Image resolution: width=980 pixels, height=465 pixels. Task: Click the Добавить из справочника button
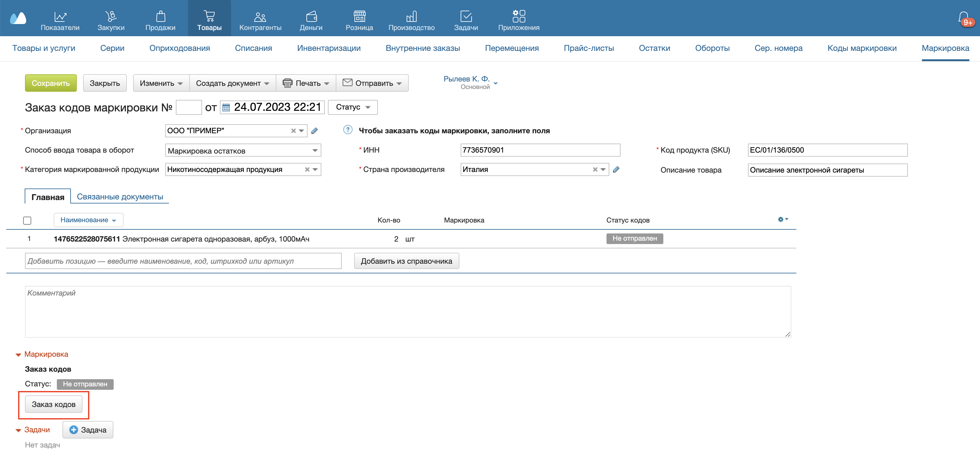coord(406,261)
